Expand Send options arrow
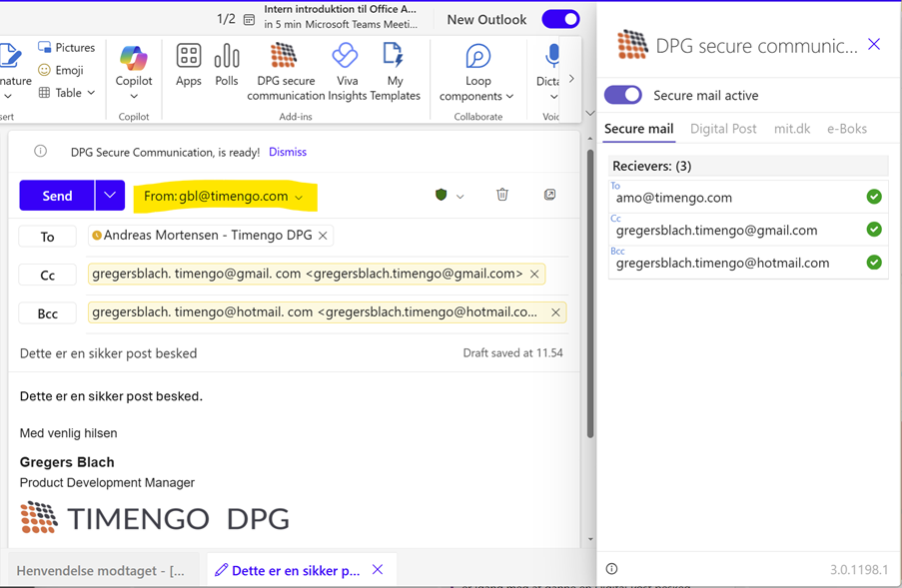902x588 pixels. pos(110,196)
